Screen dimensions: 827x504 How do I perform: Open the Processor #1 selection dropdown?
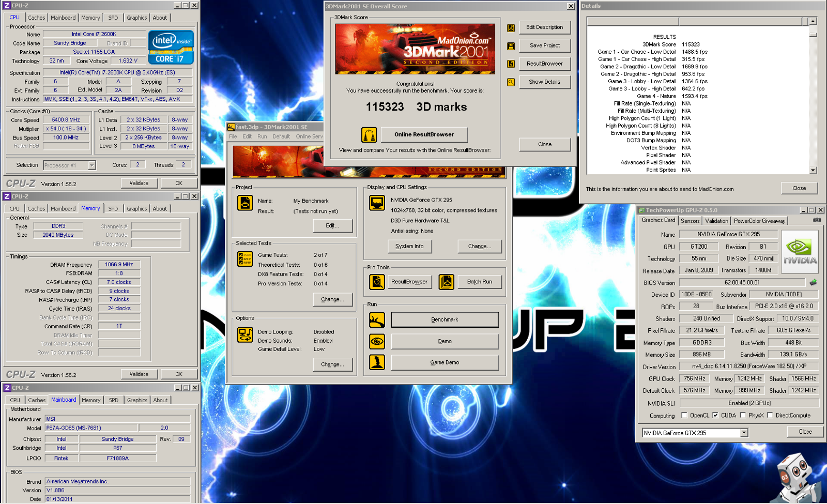(x=91, y=165)
